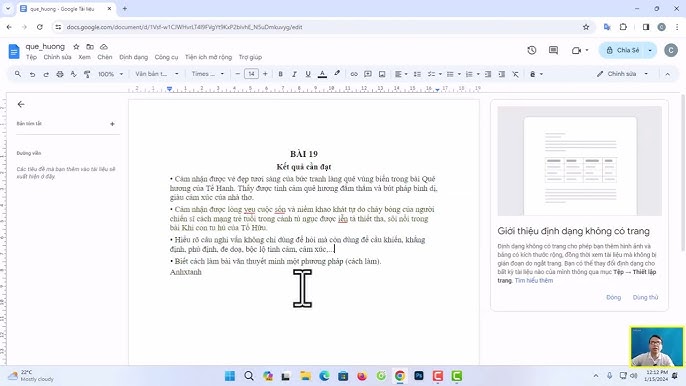The width and height of the screenshot is (686, 386).
Task: Open the Chèn menu
Action: tap(105, 57)
